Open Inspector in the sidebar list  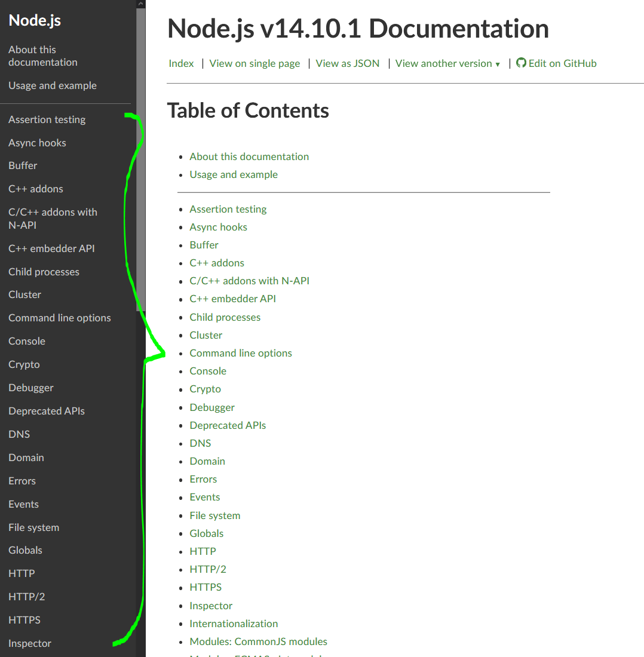tap(30, 643)
